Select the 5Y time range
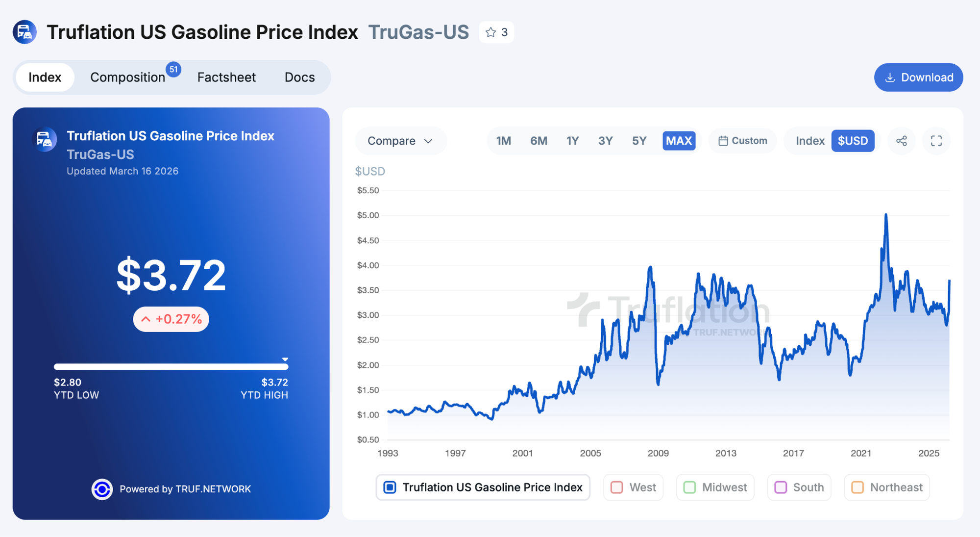 639,141
